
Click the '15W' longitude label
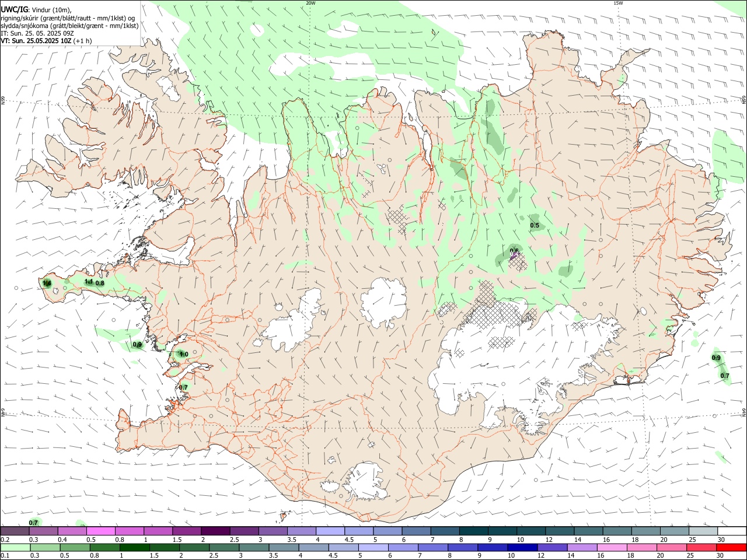618,3
